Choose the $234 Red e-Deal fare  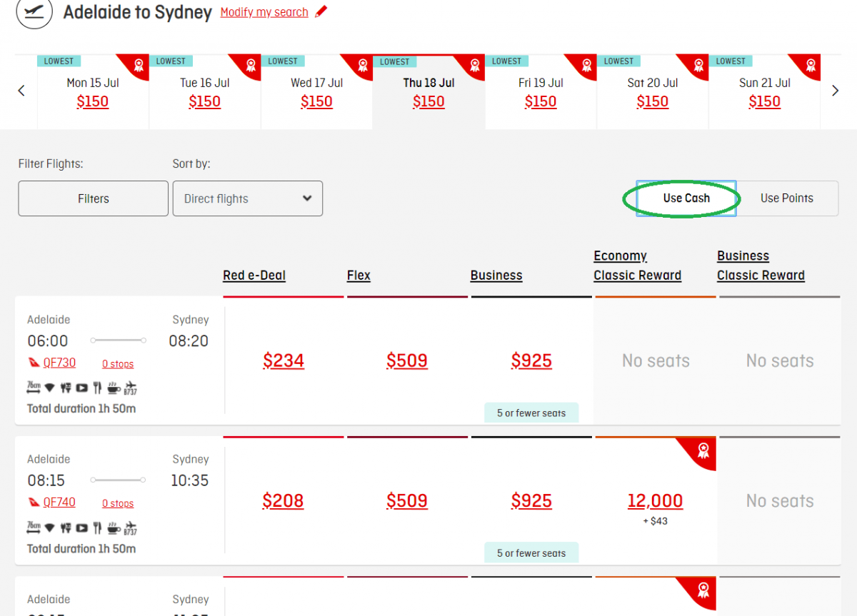[284, 361]
